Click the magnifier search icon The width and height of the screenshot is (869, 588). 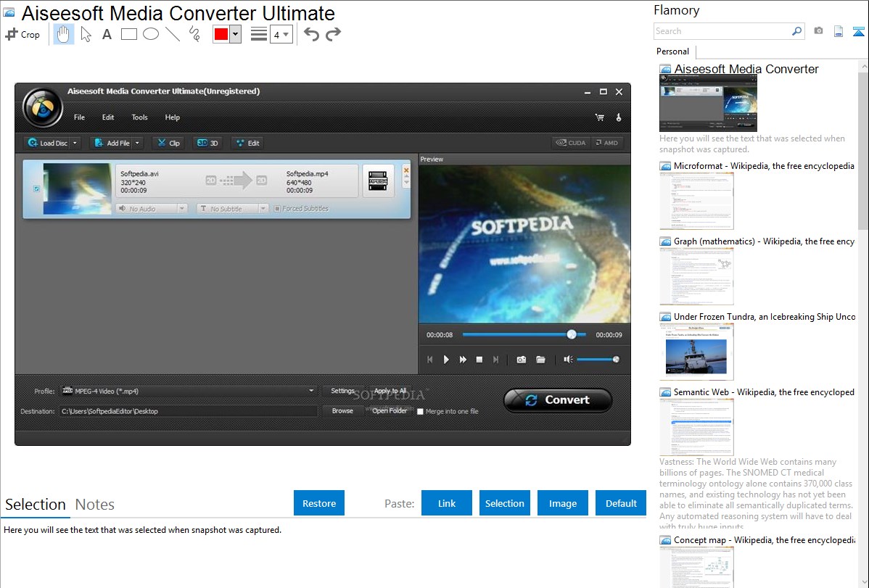[x=797, y=31]
